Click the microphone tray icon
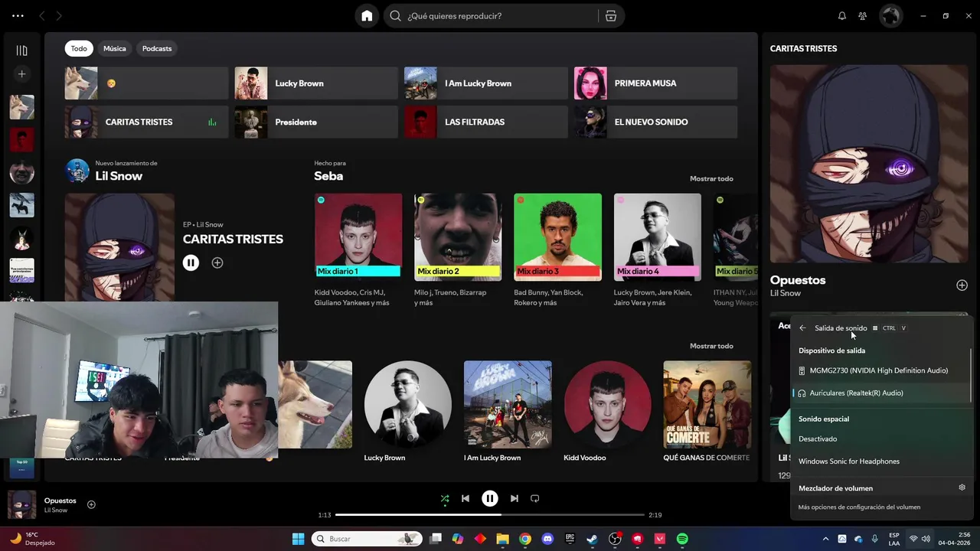 pyautogui.click(x=874, y=539)
